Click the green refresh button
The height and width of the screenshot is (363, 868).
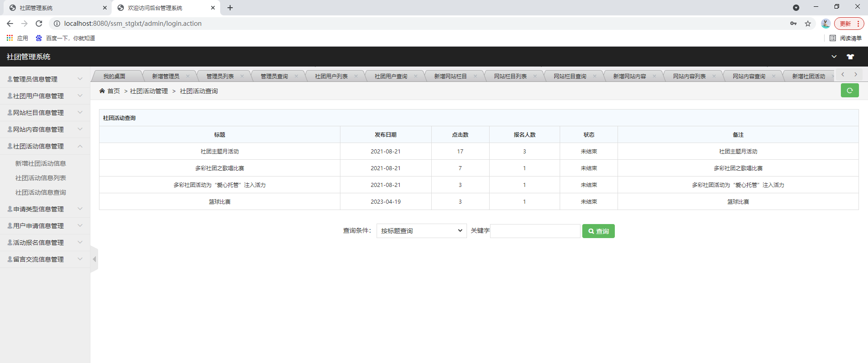tap(849, 91)
